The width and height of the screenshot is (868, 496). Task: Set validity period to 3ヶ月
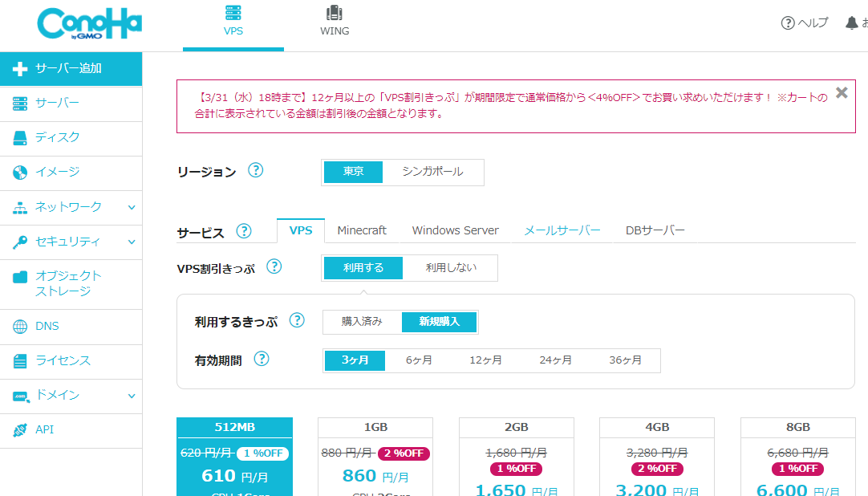[x=355, y=360]
